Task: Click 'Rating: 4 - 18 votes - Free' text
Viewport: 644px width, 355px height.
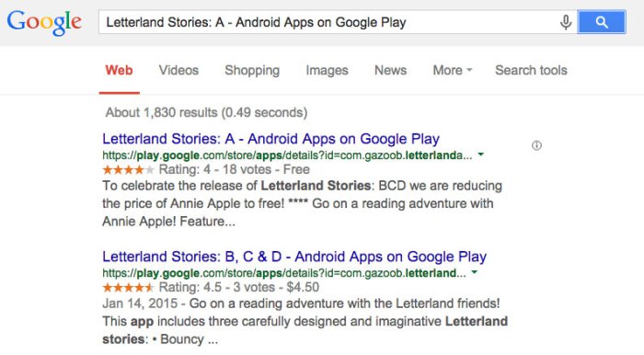Action: coord(234,169)
